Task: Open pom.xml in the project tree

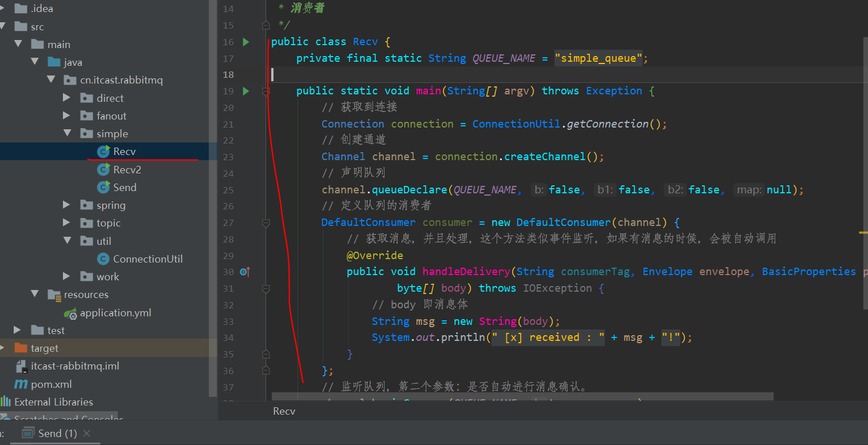Action: [x=51, y=384]
